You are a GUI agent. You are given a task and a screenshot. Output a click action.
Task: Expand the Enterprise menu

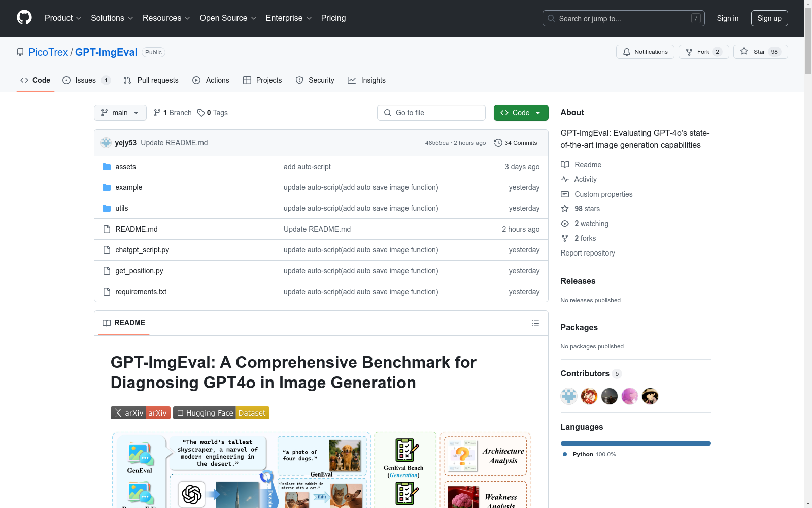[288, 18]
